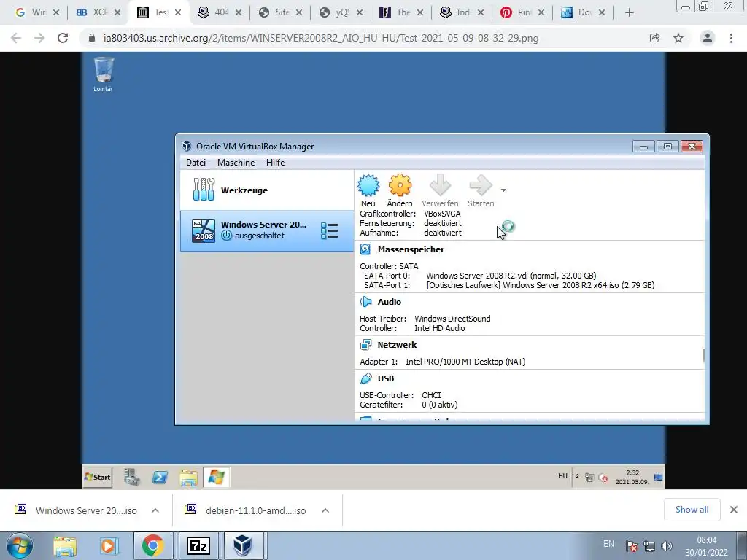Open the USB heading
Screen dimensions: 747x560
[385, 378]
